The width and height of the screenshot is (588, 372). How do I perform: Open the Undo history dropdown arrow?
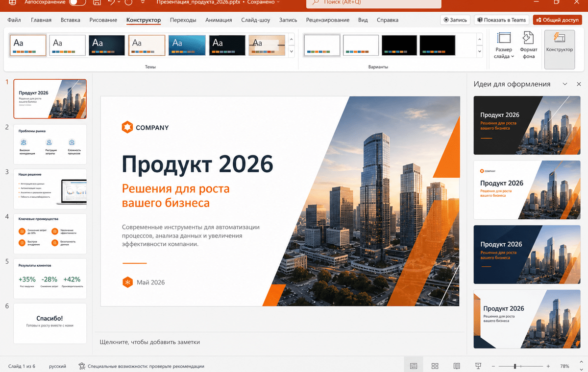[x=119, y=2]
